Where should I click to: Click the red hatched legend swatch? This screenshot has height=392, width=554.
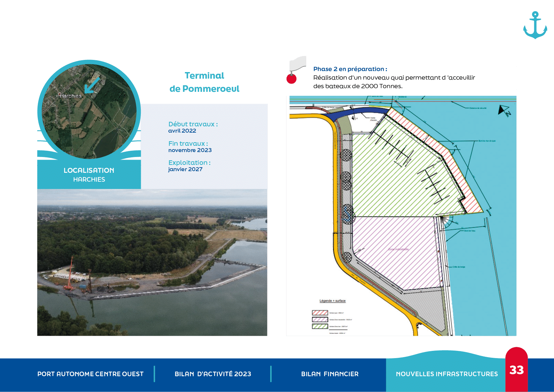click(320, 313)
